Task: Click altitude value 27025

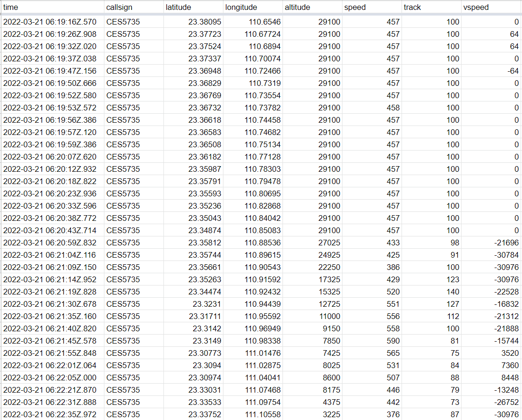Action: click(329, 243)
